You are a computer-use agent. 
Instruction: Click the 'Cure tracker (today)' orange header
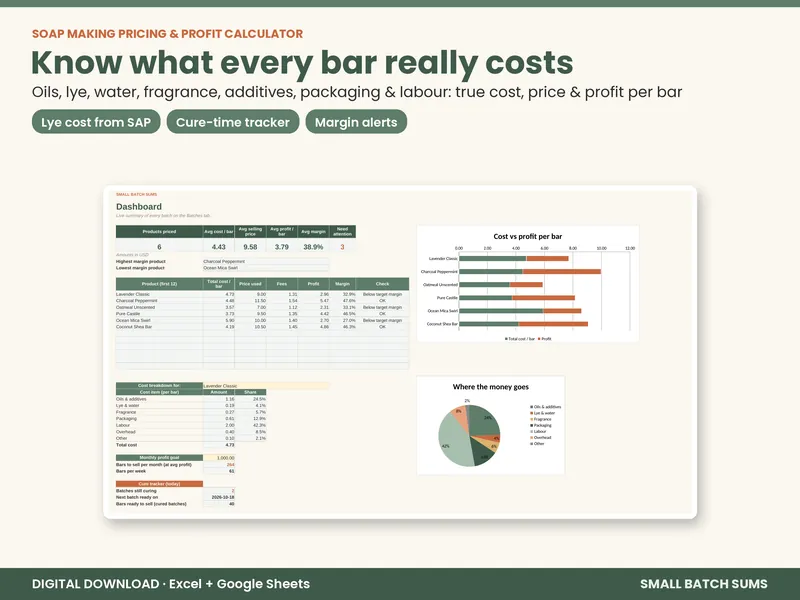coord(159,484)
